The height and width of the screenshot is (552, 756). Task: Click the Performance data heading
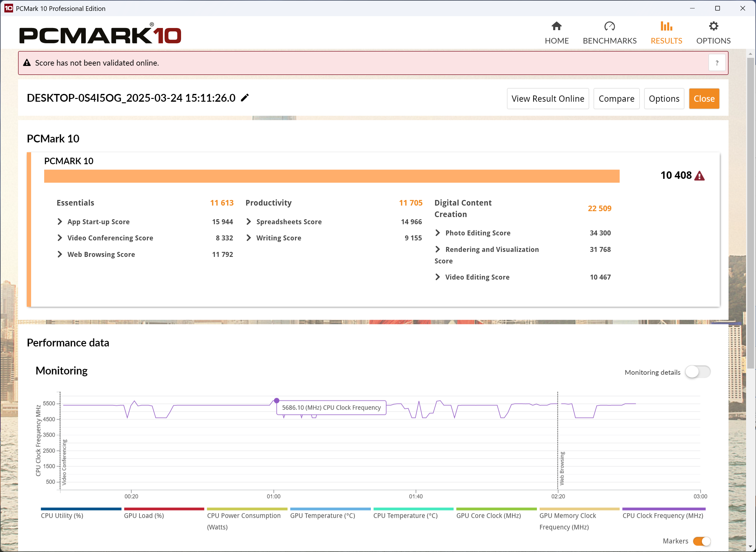(x=68, y=343)
